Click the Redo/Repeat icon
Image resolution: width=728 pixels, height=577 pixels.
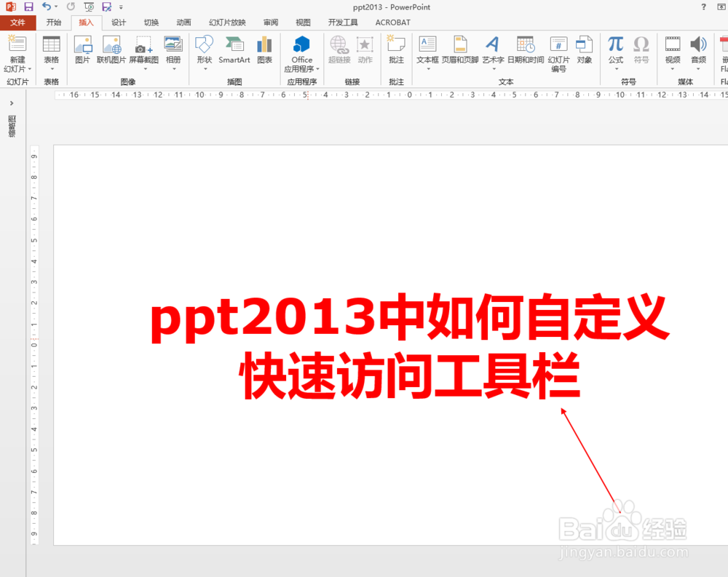[x=71, y=7]
